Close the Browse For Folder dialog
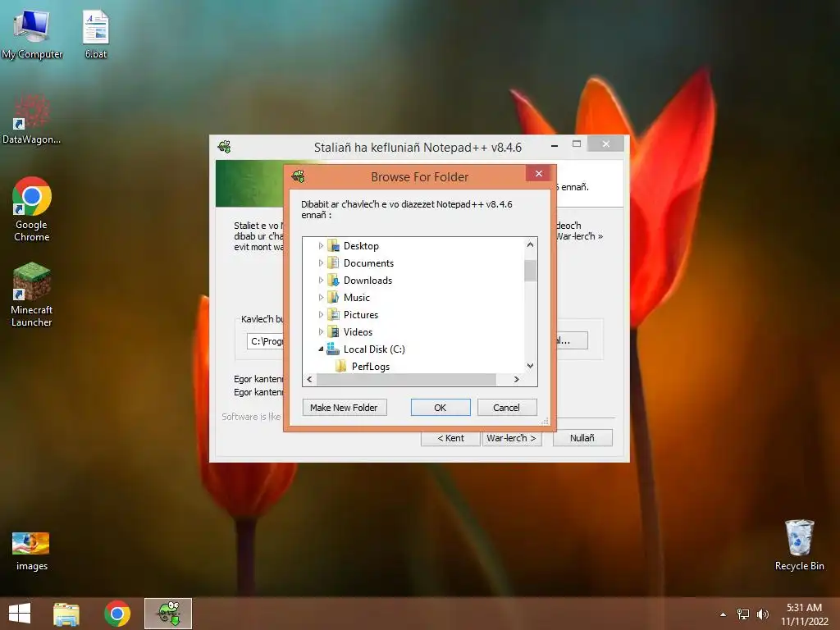The width and height of the screenshot is (840, 630). click(x=539, y=174)
